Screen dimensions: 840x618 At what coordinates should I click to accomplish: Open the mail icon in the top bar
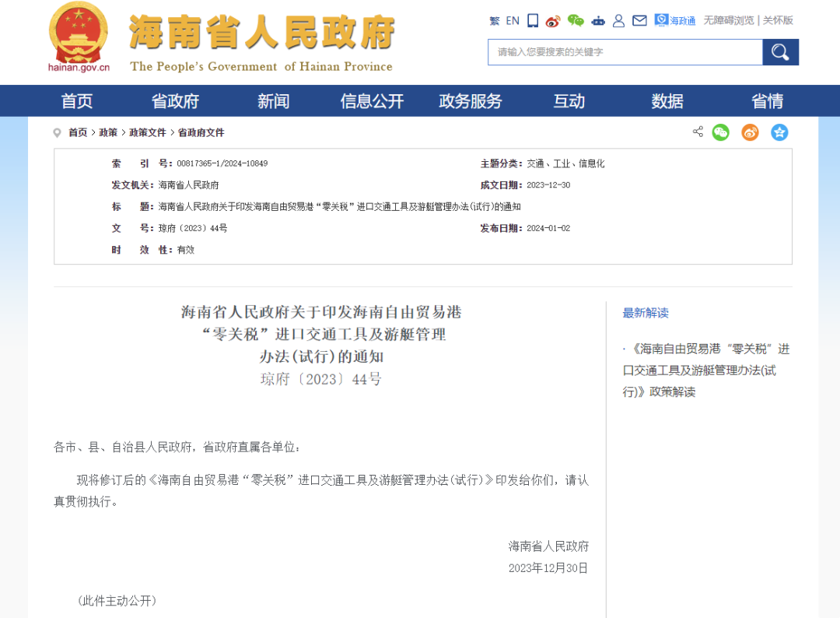(x=639, y=21)
